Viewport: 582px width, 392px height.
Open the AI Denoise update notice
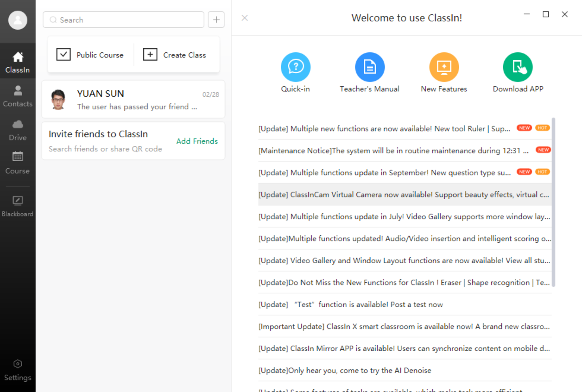pos(405,370)
